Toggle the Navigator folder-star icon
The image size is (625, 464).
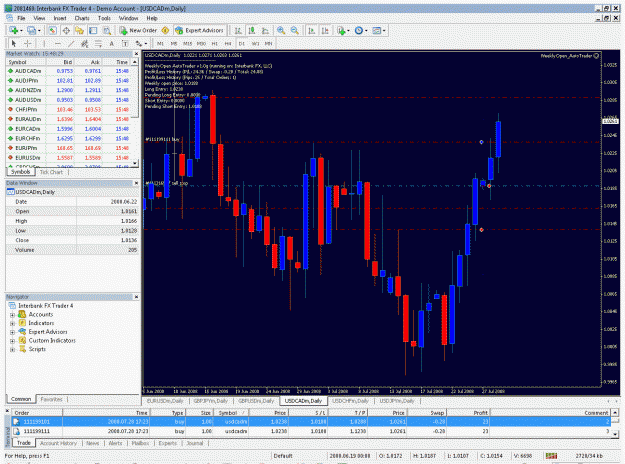click(79, 30)
